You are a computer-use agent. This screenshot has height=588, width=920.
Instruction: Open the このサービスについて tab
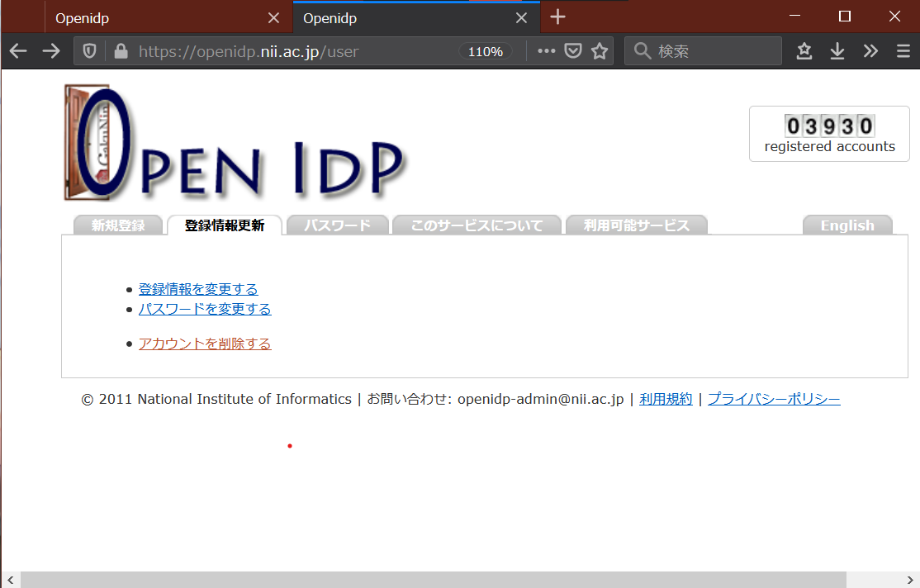pos(477,225)
